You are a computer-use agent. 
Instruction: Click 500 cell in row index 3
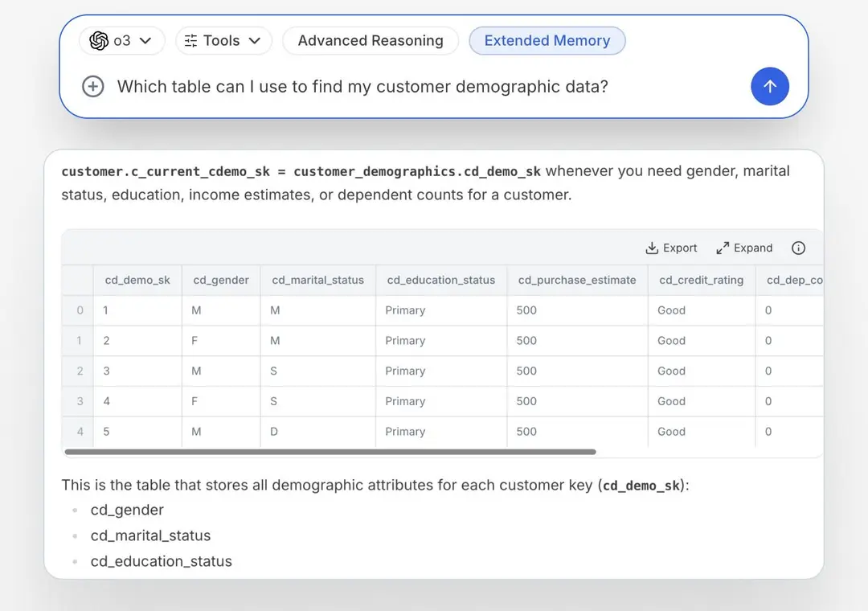pos(577,401)
